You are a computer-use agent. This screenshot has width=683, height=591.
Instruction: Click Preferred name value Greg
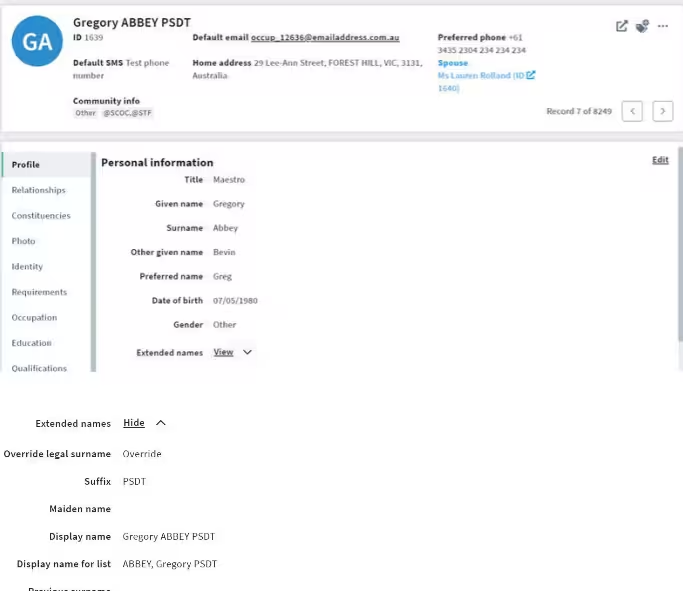point(222,276)
